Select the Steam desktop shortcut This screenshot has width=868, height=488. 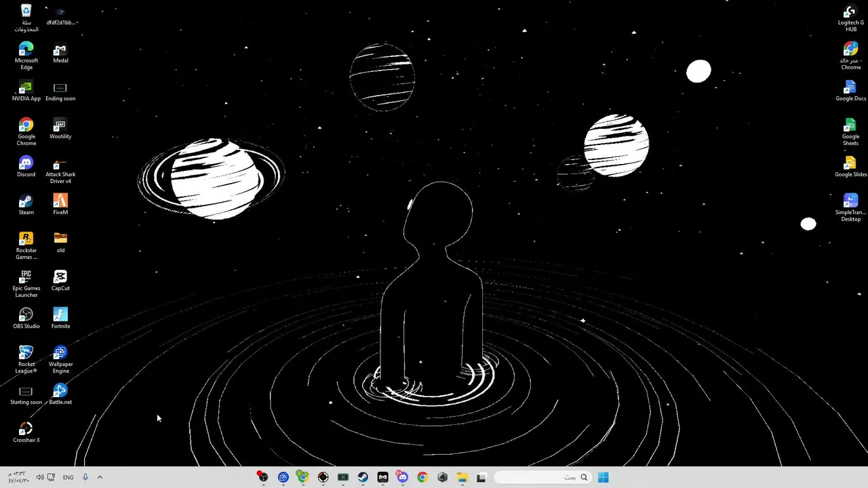click(26, 205)
